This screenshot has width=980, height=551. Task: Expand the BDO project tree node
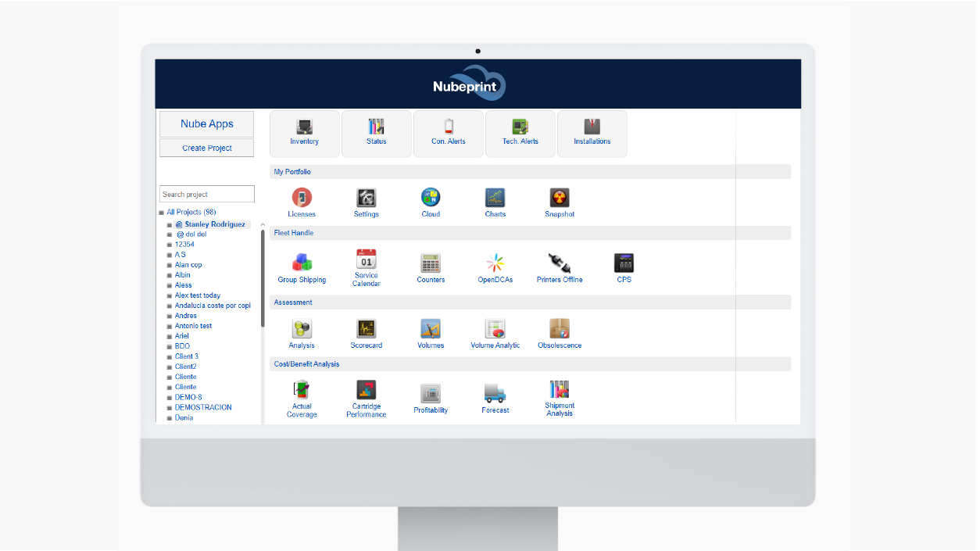(170, 347)
